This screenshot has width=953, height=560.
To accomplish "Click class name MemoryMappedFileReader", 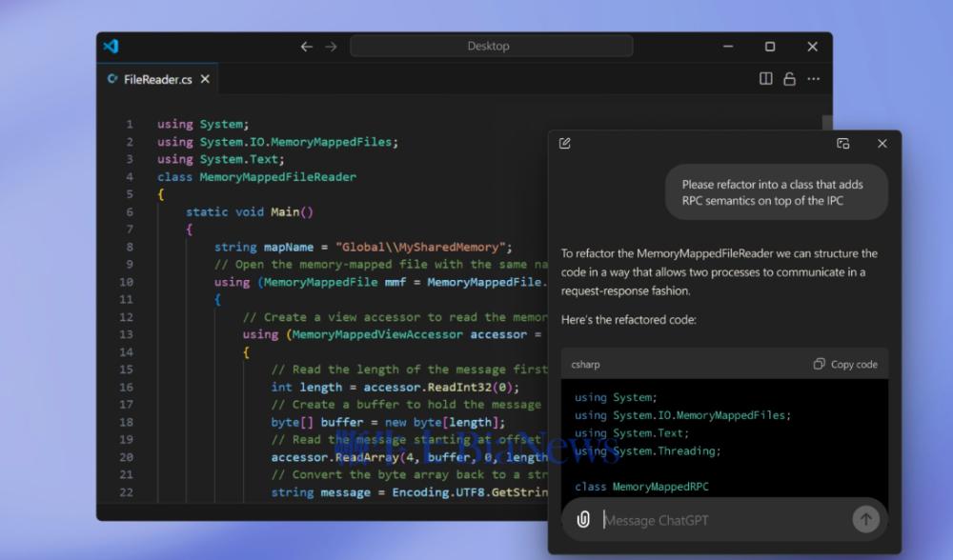I will coord(277,177).
